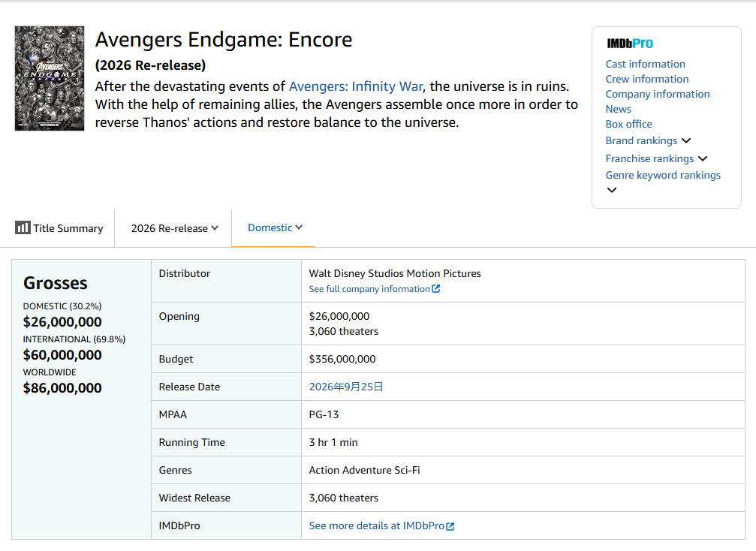This screenshot has height=551, width=756.
Task: Click the IMDbPro logo
Action: pyautogui.click(x=630, y=44)
